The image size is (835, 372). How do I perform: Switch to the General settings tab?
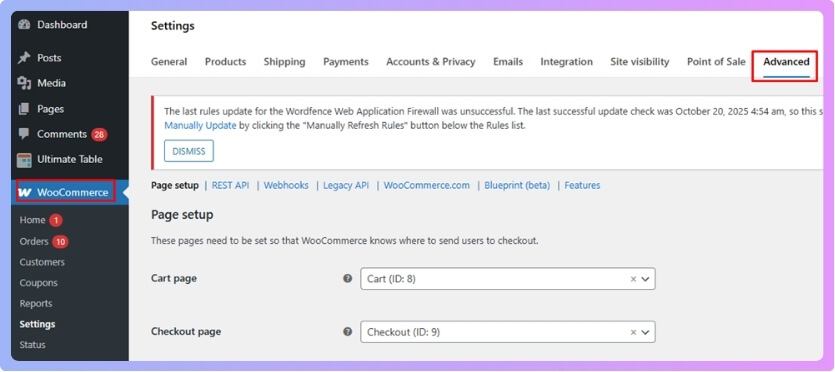point(169,62)
